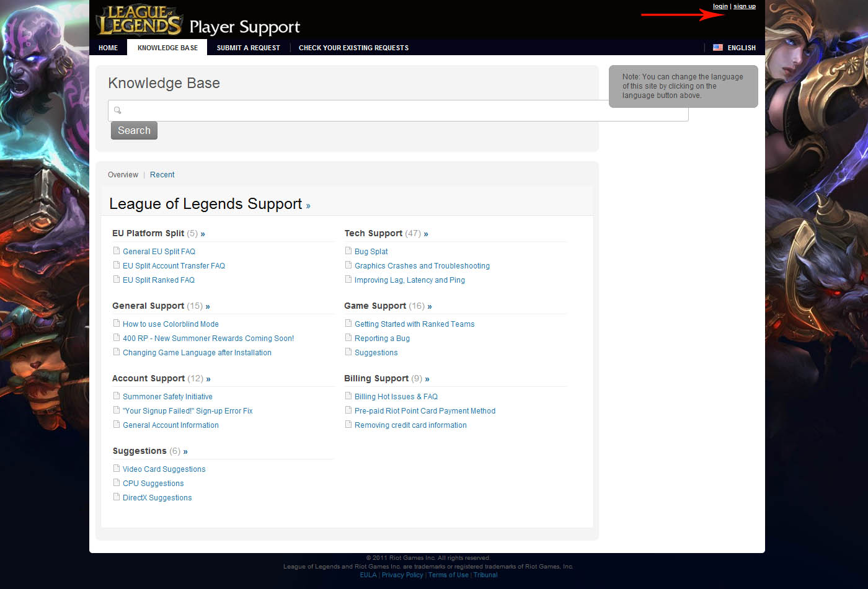Click the document icon beside Billing Hot Issues & FAQ
868x589 pixels.
348,396
